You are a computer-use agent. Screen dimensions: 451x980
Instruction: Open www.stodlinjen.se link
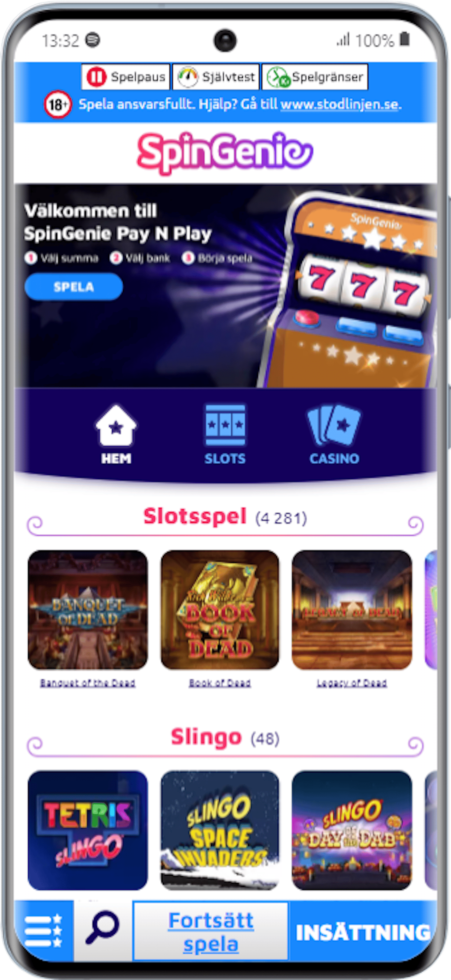[341, 104]
